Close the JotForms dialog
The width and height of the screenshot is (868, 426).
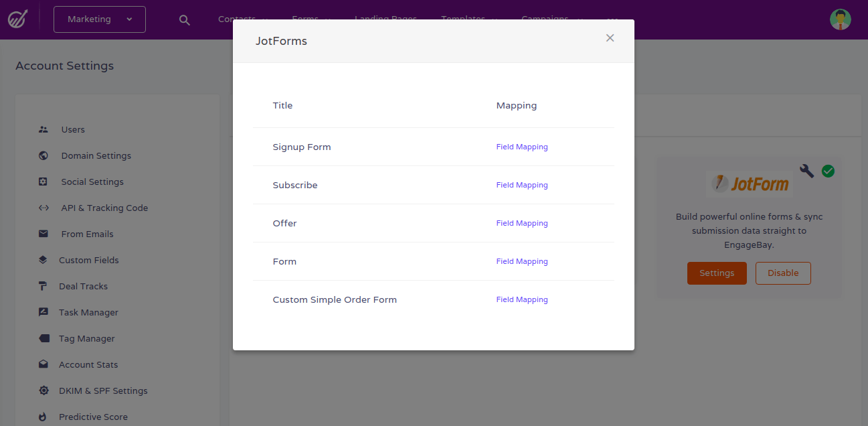(x=610, y=38)
